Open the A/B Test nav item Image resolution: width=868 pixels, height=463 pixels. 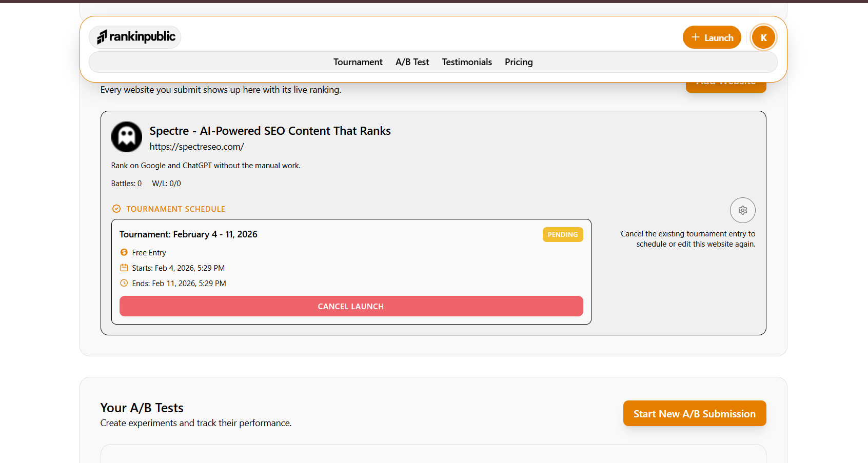412,62
